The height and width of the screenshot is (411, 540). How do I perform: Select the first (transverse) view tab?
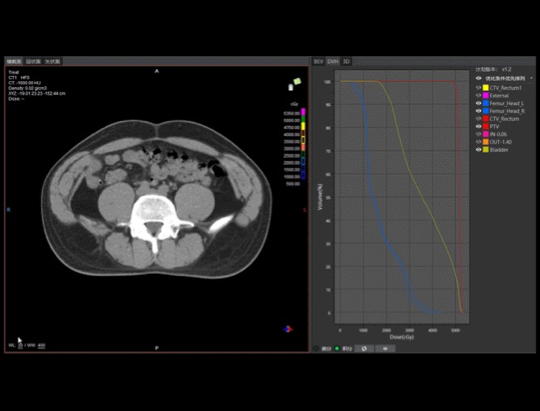[x=14, y=62]
